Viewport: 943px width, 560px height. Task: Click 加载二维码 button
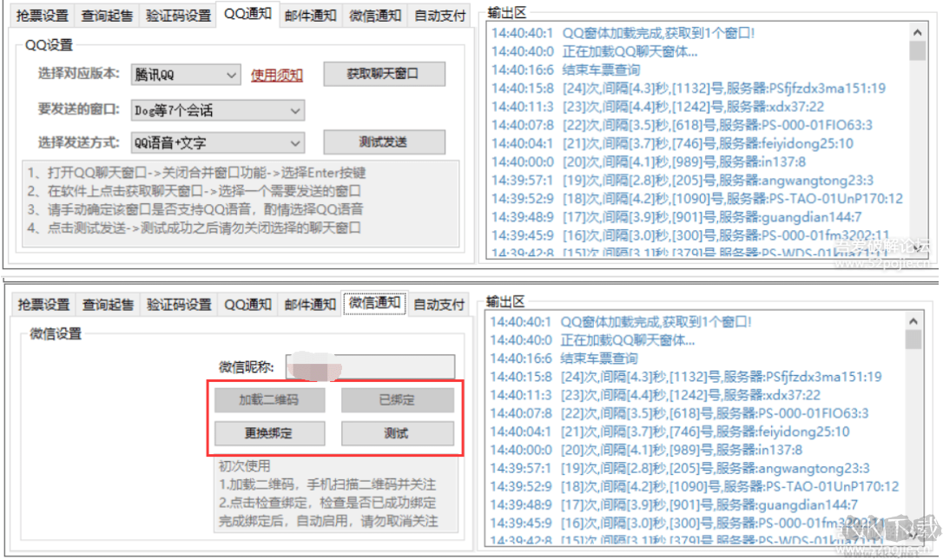tap(269, 400)
